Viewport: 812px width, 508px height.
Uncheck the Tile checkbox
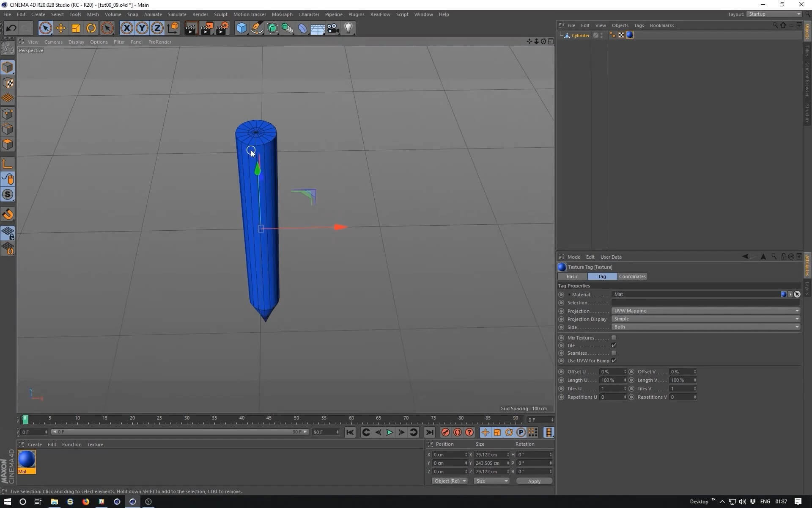(614, 345)
